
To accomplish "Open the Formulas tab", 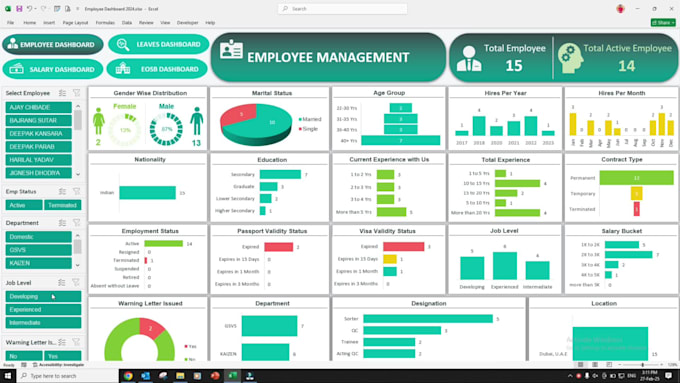I will click(105, 23).
